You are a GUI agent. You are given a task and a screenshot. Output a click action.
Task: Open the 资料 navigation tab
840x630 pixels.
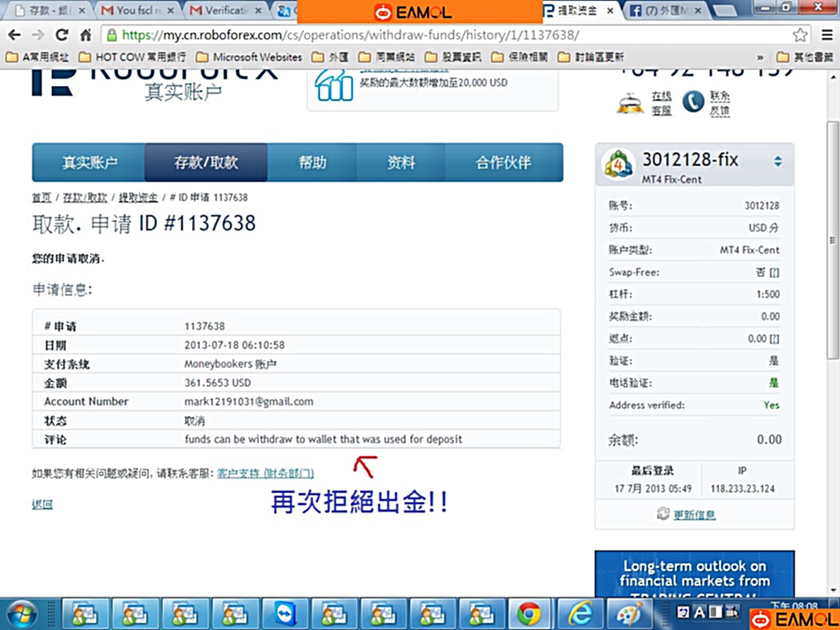(x=400, y=162)
